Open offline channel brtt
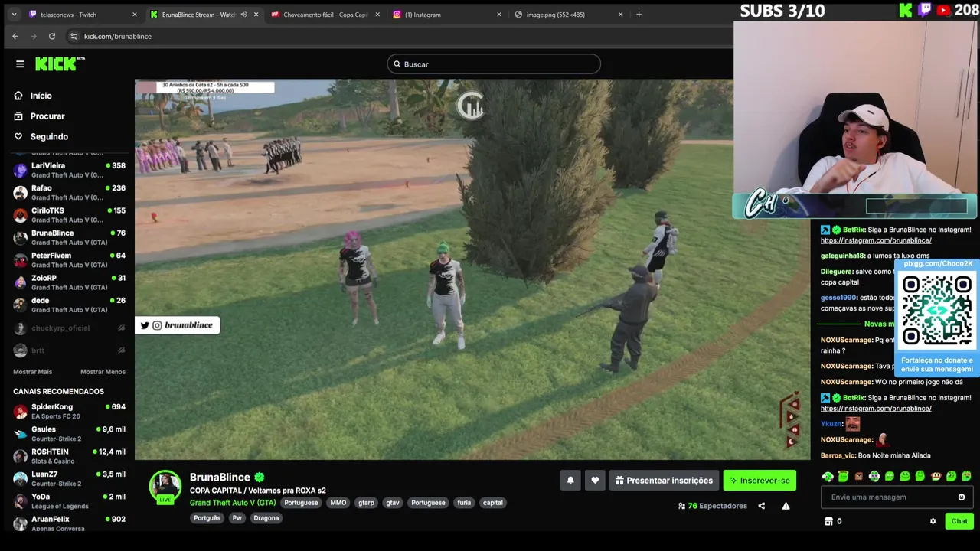980x551 pixels. click(x=69, y=350)
